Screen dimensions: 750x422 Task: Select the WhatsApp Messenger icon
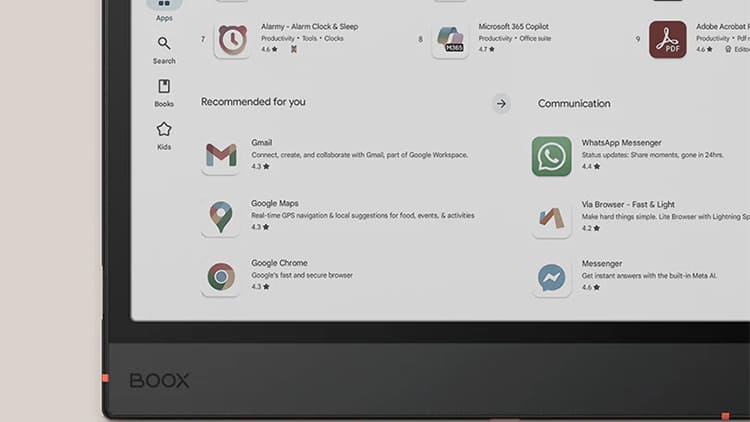551,156
